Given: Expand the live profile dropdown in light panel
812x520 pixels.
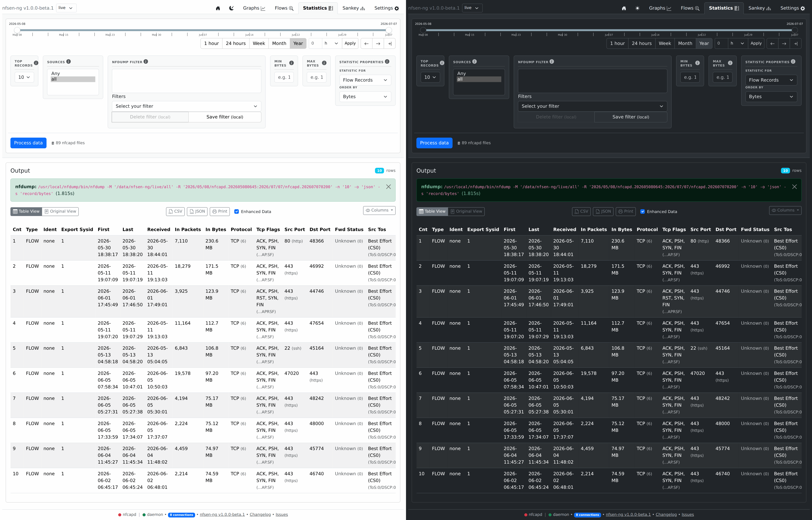Looking at the screenshot, I should [66, 8].
